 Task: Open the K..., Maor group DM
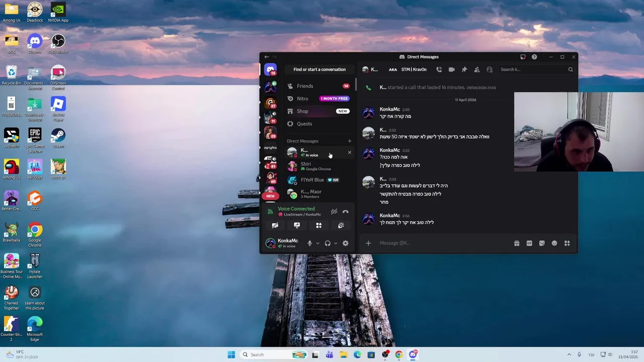pos(319,194)
